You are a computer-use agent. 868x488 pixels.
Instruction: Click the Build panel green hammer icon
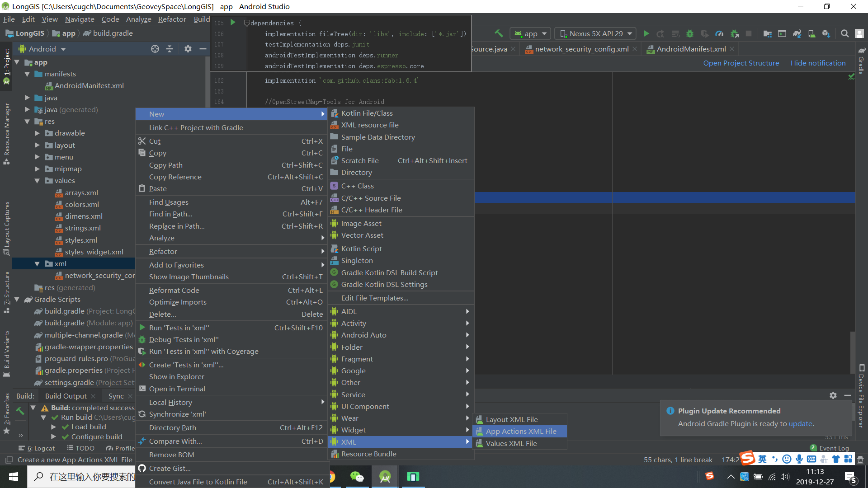pos(20,411)
